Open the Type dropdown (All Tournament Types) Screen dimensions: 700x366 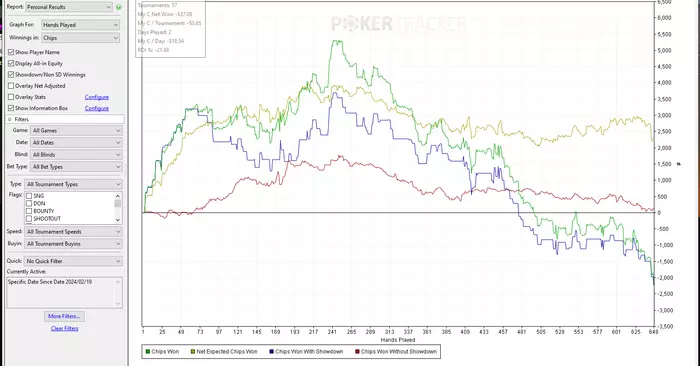click(73, 184)
